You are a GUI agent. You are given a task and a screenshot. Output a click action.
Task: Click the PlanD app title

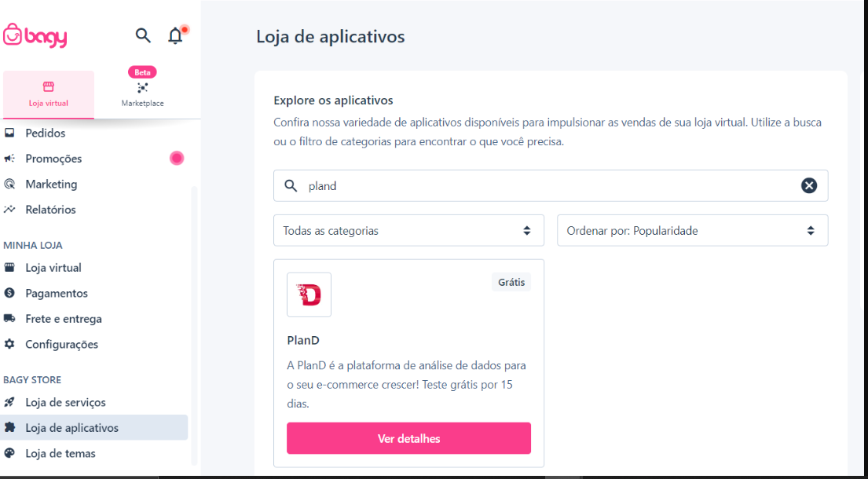303,339
